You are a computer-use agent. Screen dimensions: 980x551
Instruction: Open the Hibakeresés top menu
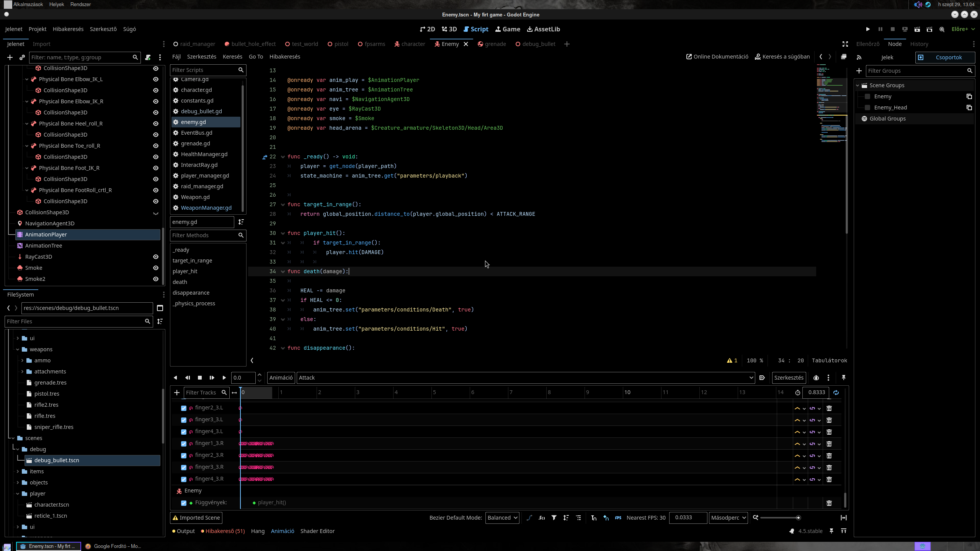(68, 29)
